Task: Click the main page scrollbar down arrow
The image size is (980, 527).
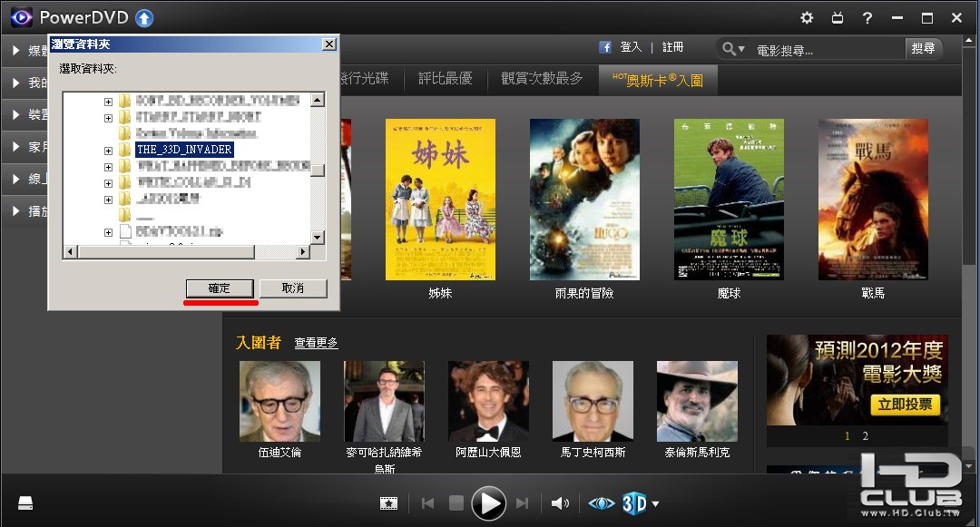Action: coord(969,466)
